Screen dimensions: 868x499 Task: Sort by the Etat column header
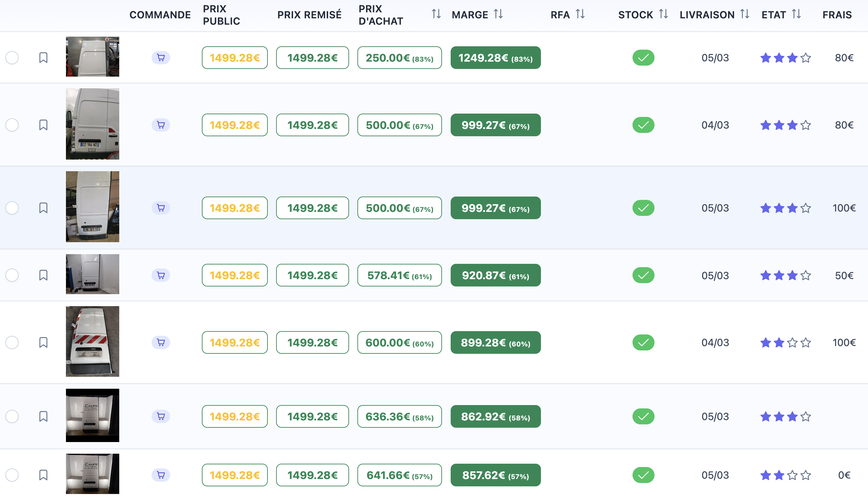tap(796, 14)
